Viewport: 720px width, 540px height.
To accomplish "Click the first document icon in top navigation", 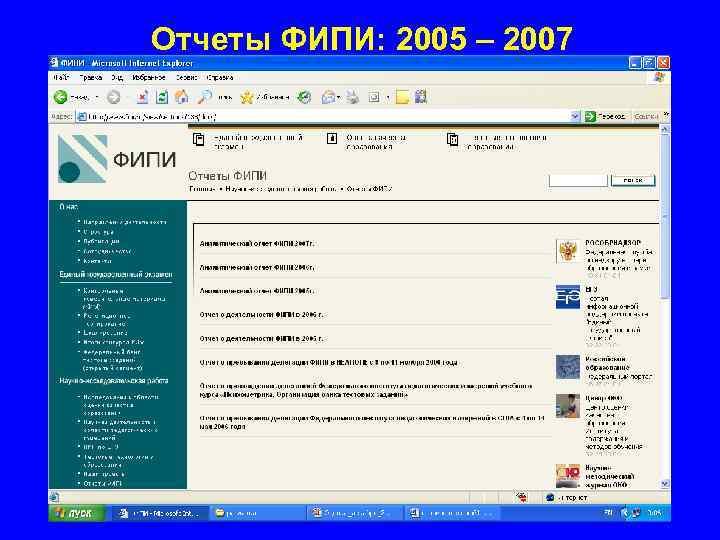I will pyautogui.click(x=198, y=139).
